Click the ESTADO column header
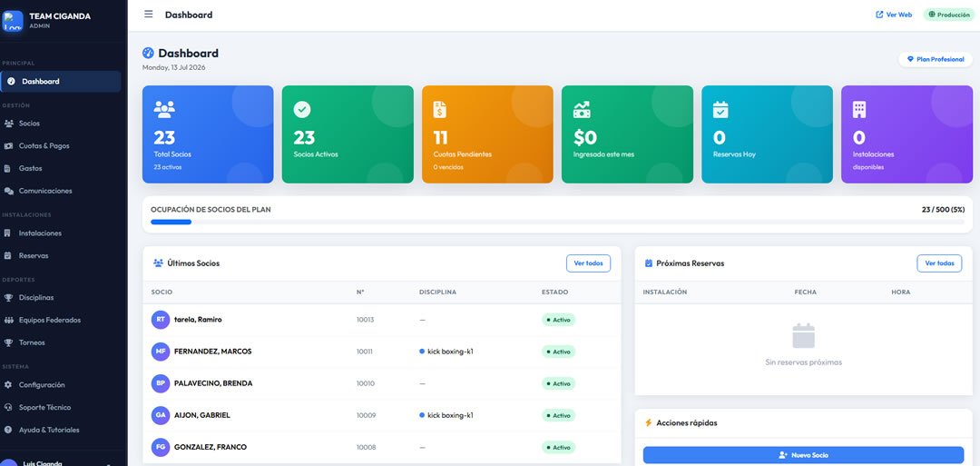Viewport: 980px width, 466px height. tap(555, 292)
